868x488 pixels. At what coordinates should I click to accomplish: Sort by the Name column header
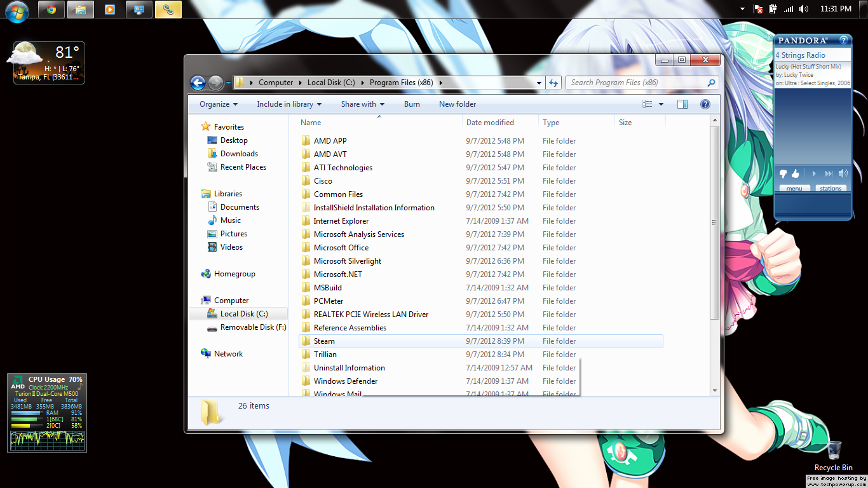point(379,123)
